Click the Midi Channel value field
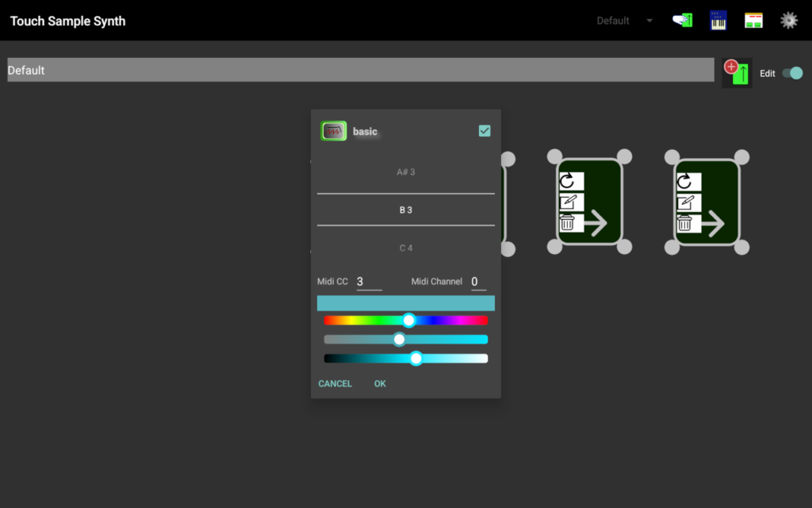812x508 pixels. pos(477,282)
